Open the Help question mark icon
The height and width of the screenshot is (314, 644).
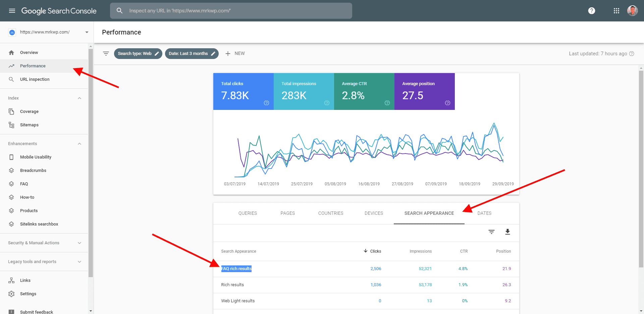(x=592, y=11)
